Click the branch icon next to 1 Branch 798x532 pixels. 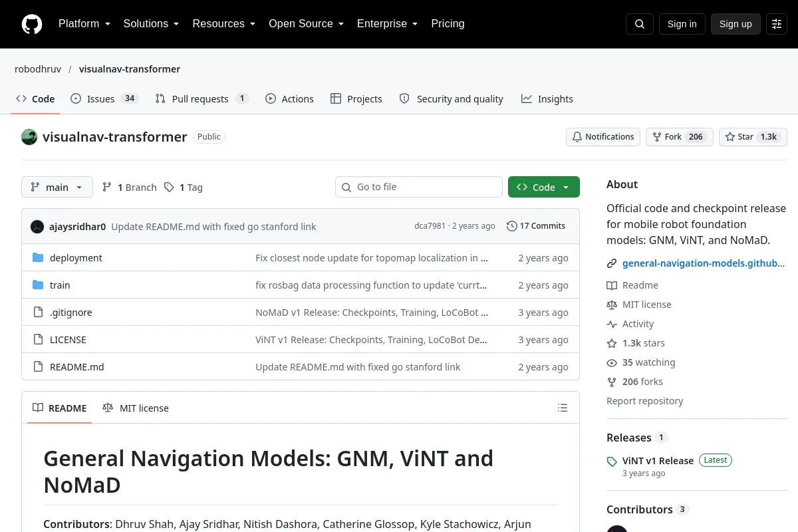tap(107, 188)
